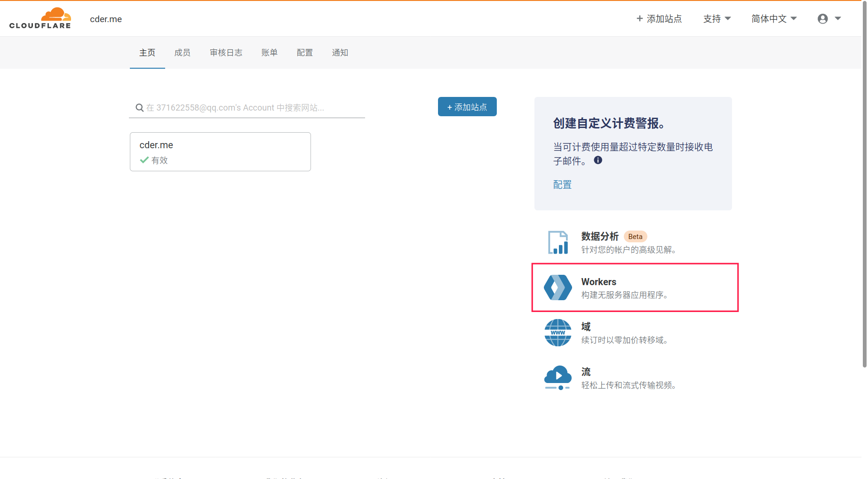Open the 成员 members tab
The image size is (868, 479).
coord(183,53)
